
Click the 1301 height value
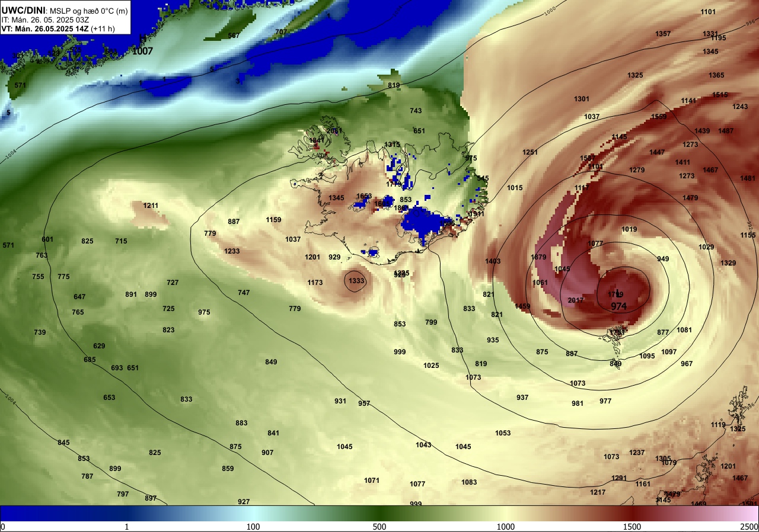[x=582, y=99]
